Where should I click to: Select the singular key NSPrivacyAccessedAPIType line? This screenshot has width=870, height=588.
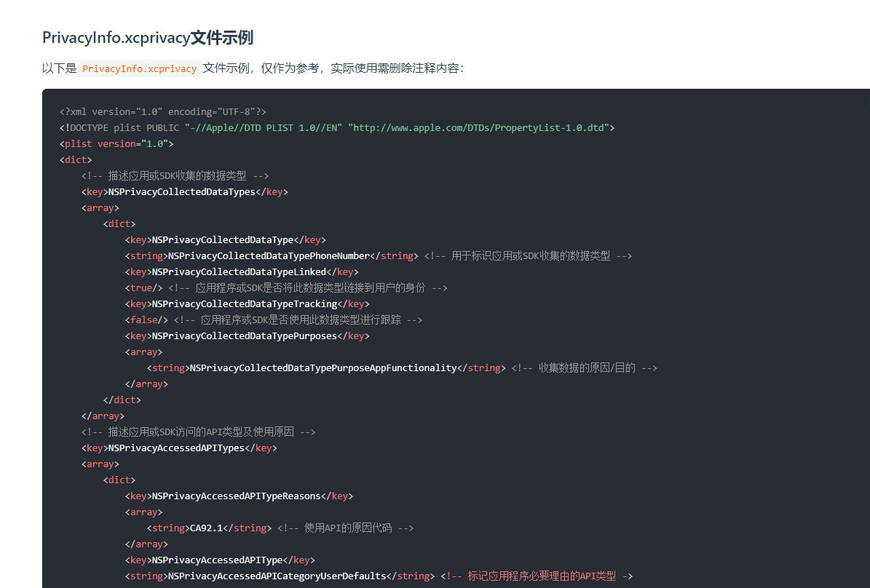(220, 560)
